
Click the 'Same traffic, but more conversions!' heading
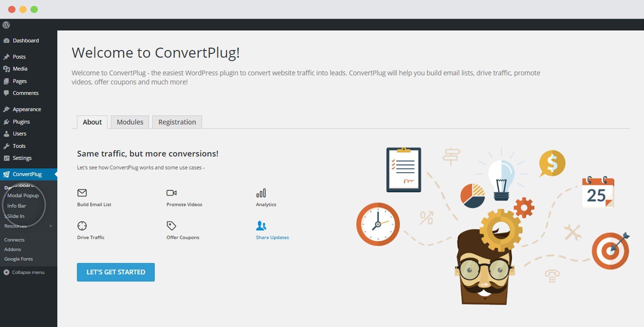click(147, 154)
